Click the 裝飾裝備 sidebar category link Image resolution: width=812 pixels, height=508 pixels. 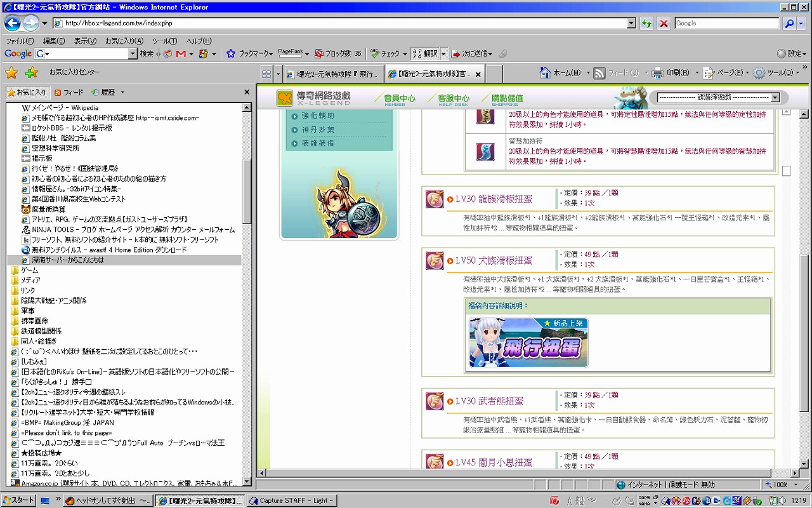[318, 144]
